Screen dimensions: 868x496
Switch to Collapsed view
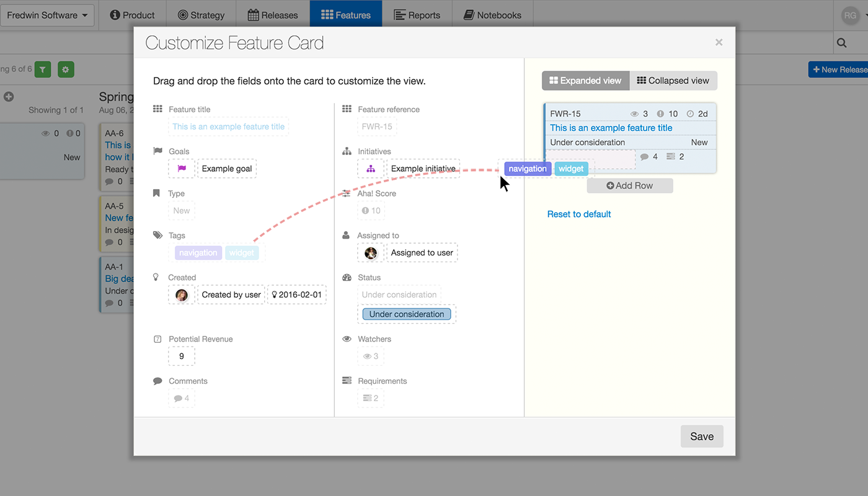673,80
